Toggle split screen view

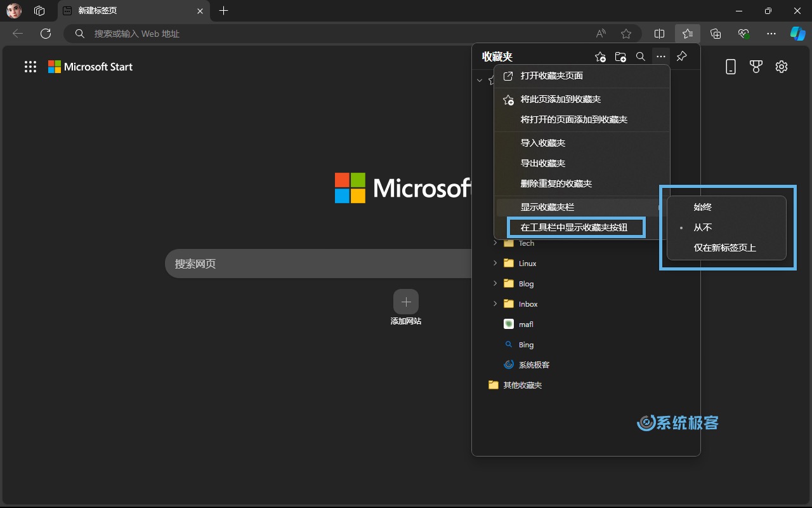(x=659, y=34)
